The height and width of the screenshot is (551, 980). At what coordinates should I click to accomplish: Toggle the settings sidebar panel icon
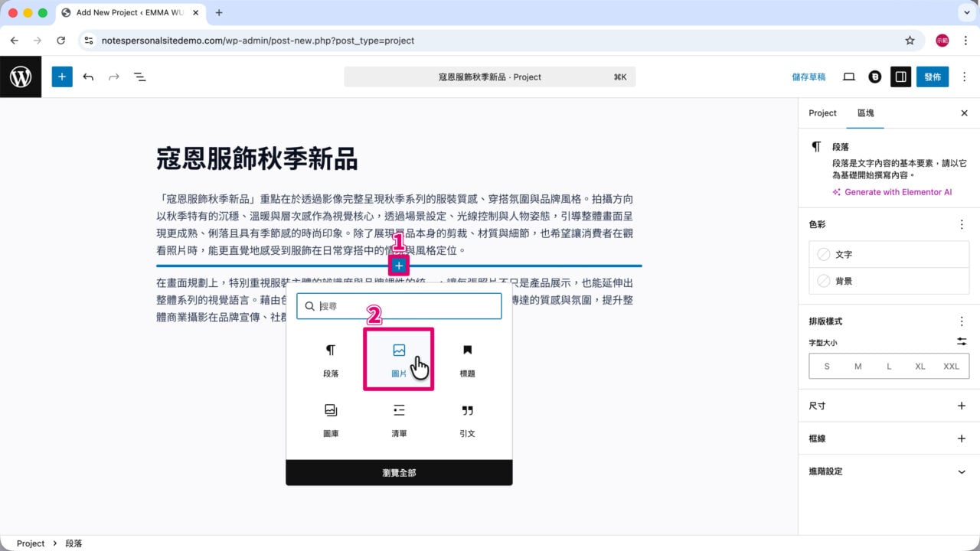click(900, 77)
